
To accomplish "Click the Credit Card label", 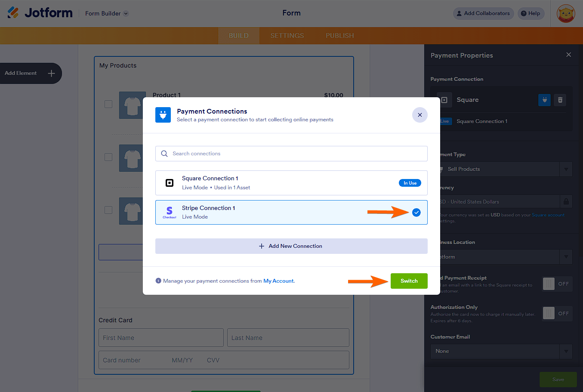I will click(115, 320).
